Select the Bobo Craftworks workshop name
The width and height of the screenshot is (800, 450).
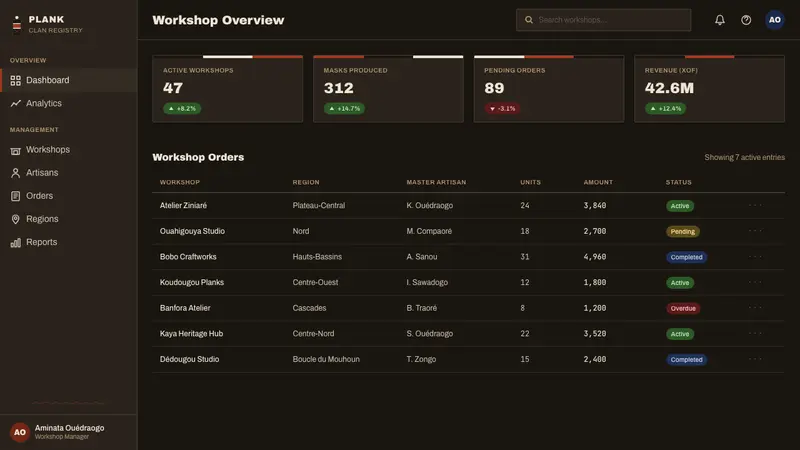click(188, 257)
